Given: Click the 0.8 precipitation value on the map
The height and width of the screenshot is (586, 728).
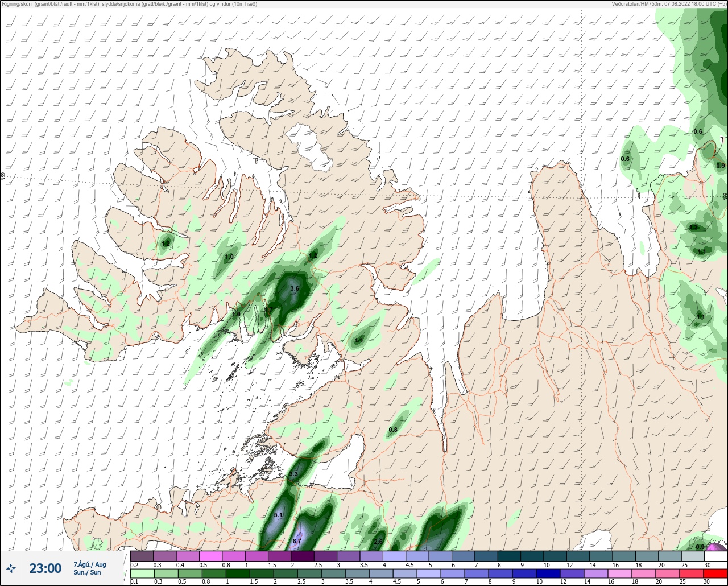Looking at the screenshot, I should coord(393,429).
